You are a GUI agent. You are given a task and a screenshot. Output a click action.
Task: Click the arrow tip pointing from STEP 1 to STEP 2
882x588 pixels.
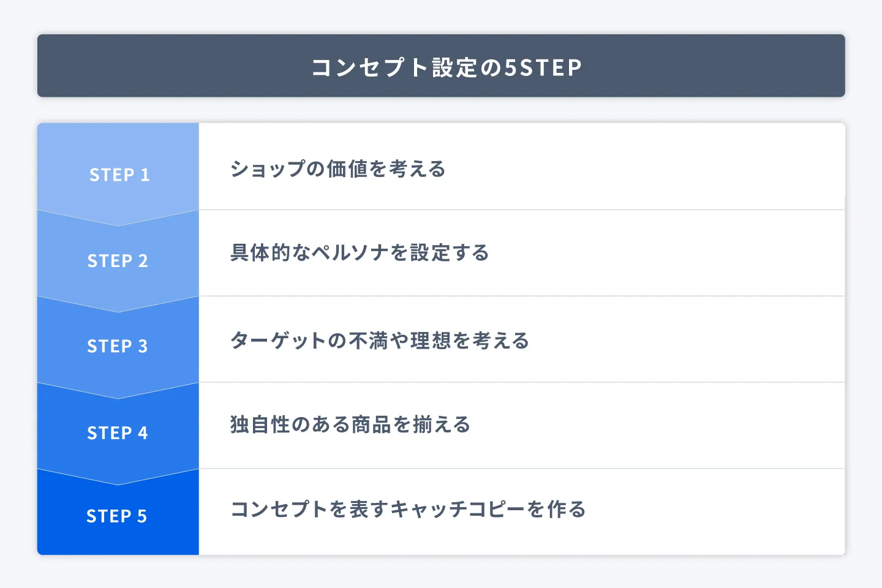click(x=118, y=223)
